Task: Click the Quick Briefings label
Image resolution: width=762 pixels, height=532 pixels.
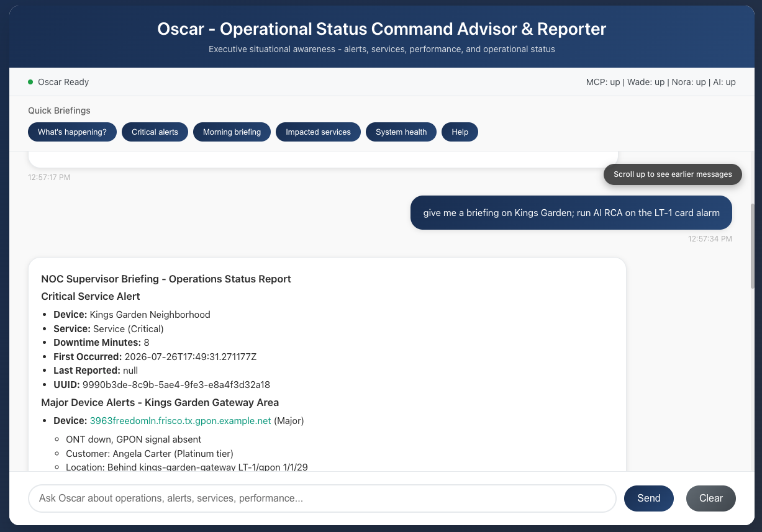Action: pyautogui.click(x=59, y=110)
